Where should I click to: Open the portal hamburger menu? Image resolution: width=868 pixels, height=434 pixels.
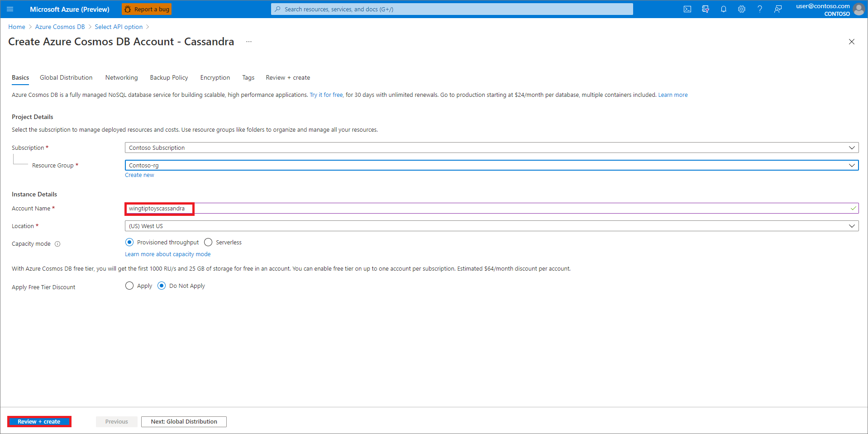pyautogui.click(x=10, y=9)
